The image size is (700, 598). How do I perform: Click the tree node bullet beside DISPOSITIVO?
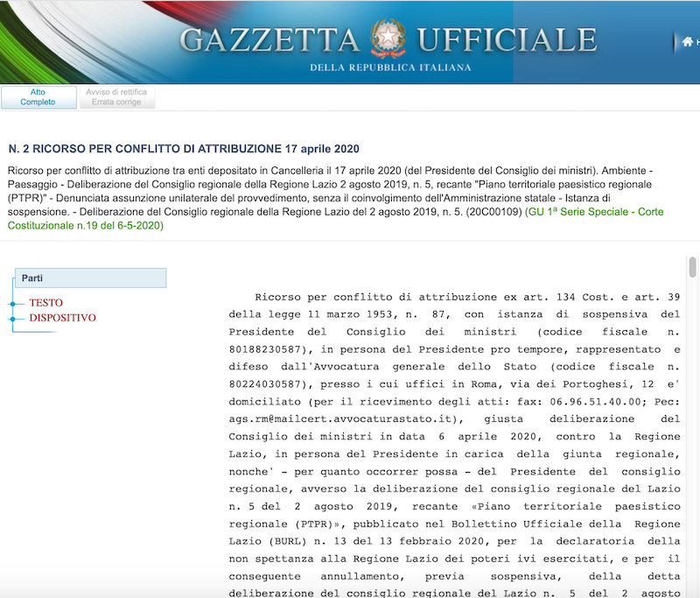point(12,319)
